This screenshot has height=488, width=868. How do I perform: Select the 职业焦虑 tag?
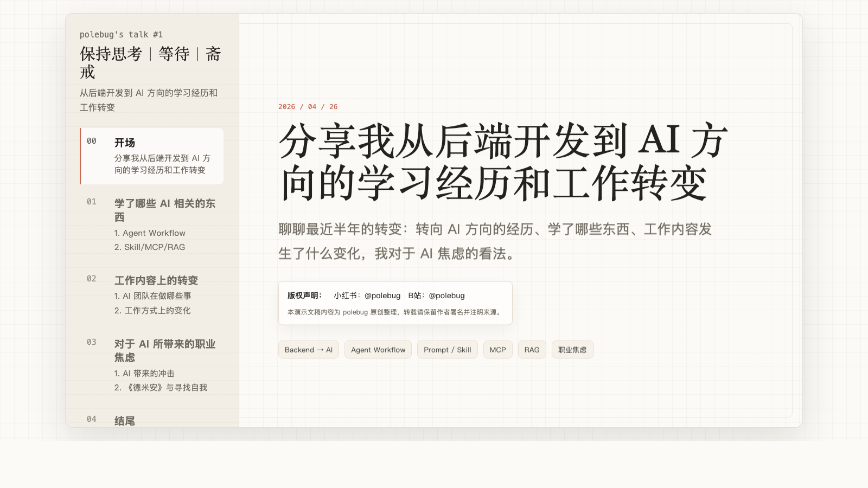[572, 349]
